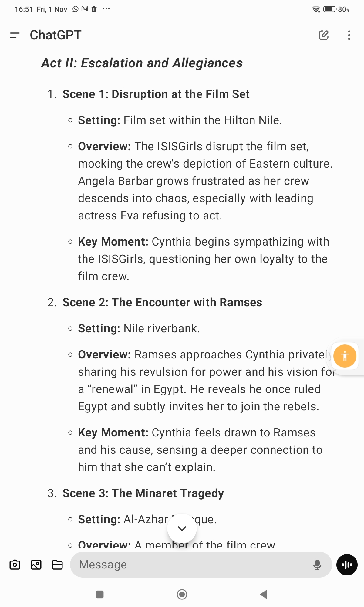
Task: Tap the Wi-Fi status icon
Action: (316, 9)
